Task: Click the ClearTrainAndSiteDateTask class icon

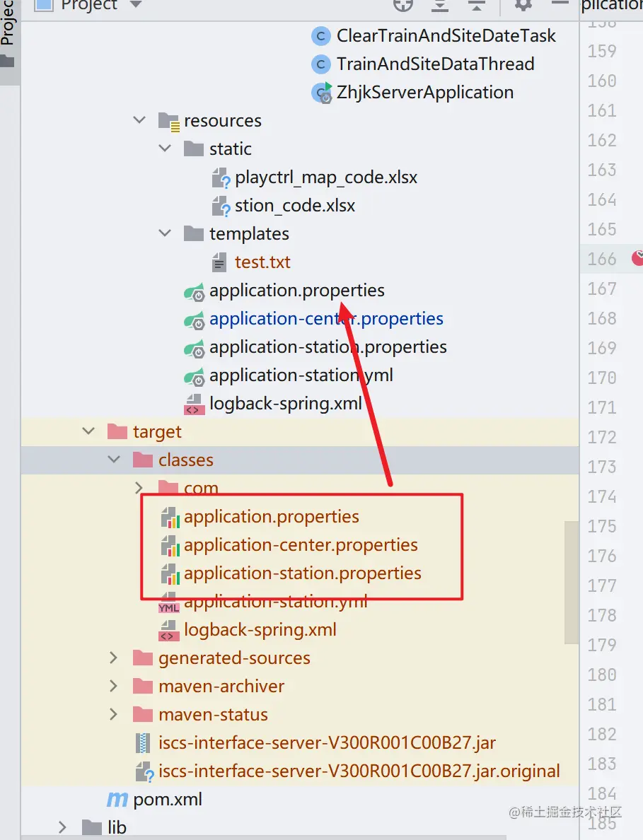Action: click(x=320, y=36)
